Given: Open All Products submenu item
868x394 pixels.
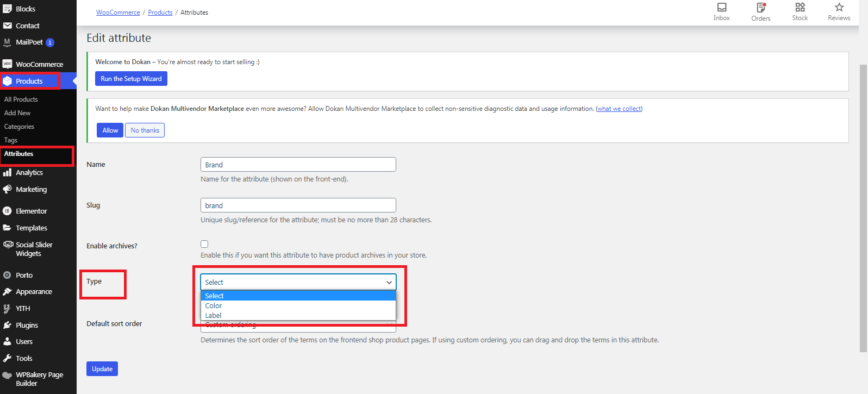Looking at the screenshot, I should tap(21, 99).
